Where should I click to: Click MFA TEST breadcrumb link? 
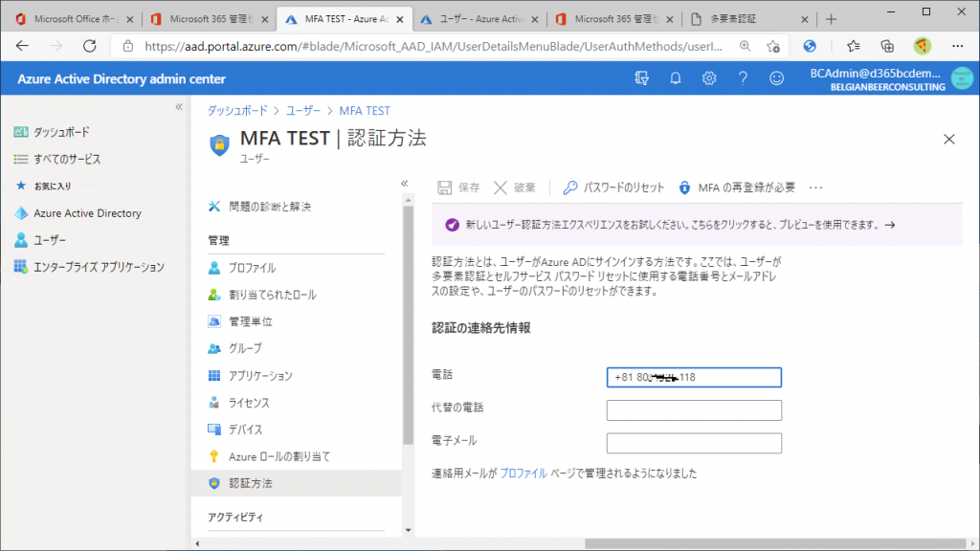point(365,111)
